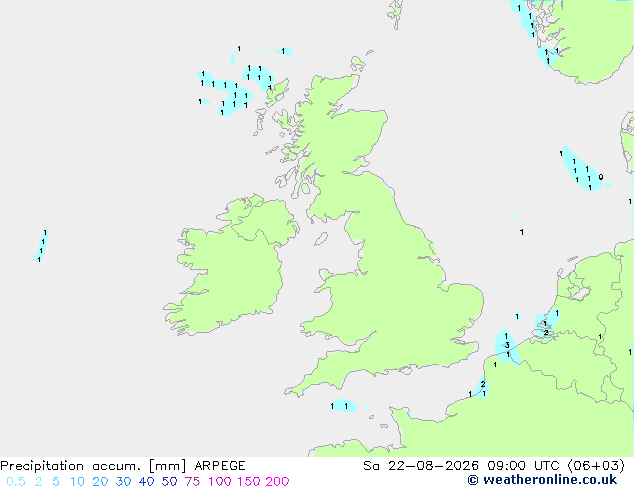
Task: Click the '0' precipitation value in the North Sea
Action: pos(601,177)
